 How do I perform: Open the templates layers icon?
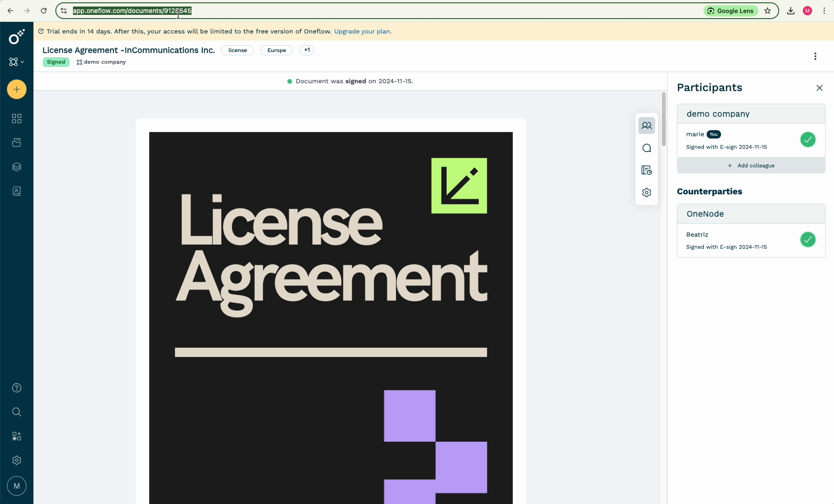click(x=17, y=167)
